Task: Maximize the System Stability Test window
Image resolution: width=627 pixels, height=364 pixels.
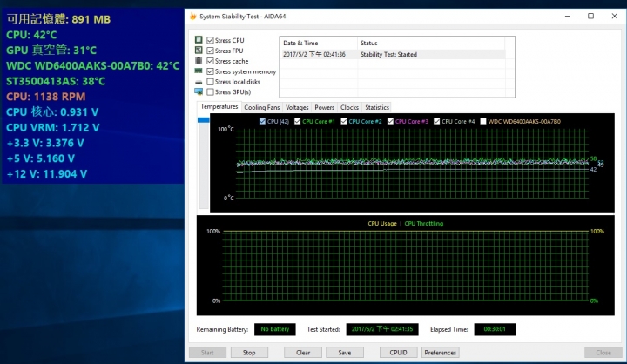Action: pos(590,16)
